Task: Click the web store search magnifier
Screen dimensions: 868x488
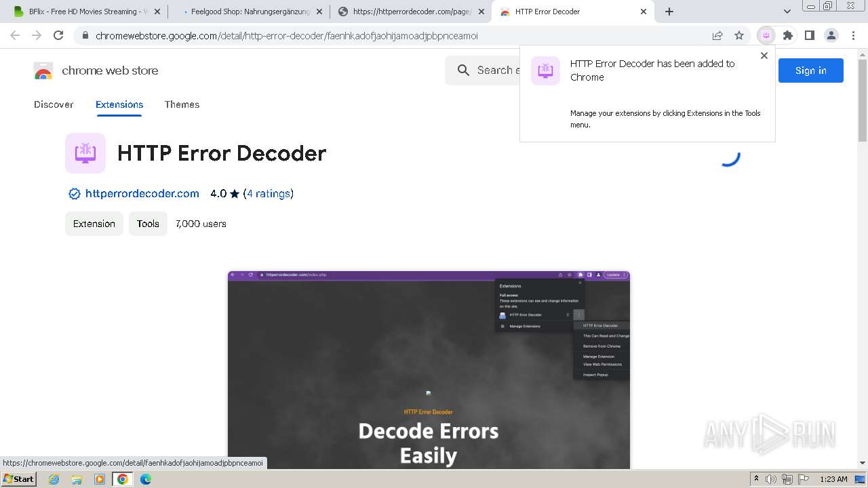Action: coord(463,70)
